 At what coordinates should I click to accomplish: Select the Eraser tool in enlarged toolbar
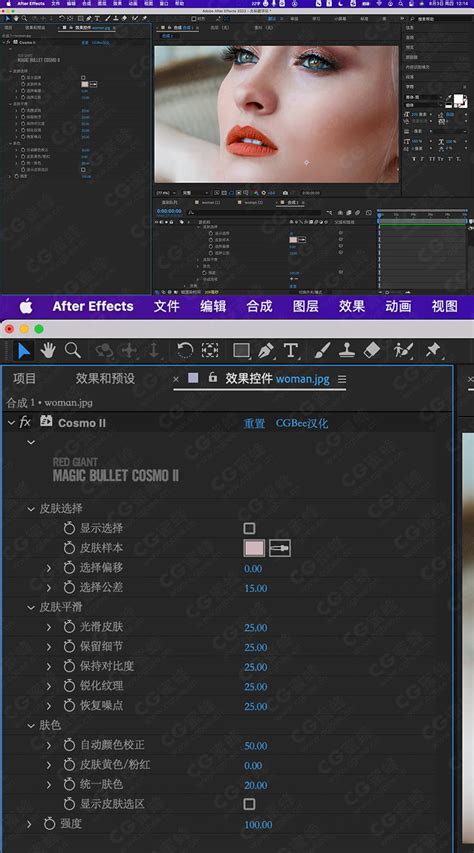(372, 351)
